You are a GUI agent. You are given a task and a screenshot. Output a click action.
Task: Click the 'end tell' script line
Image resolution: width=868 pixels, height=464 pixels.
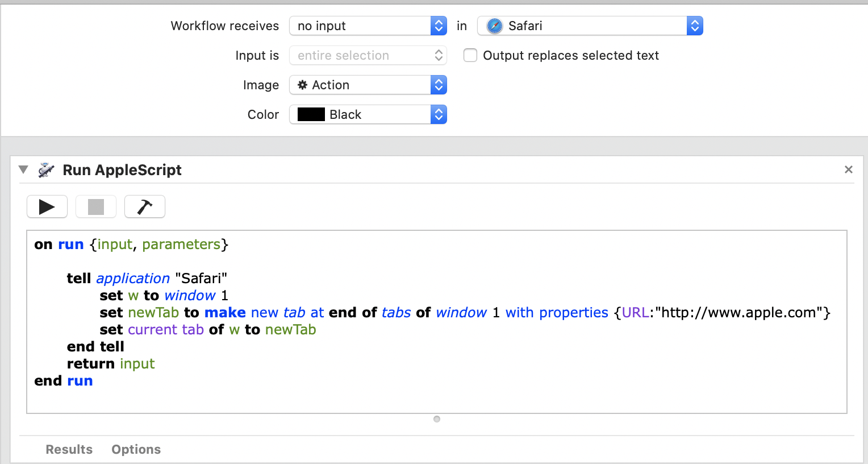[x=95, y=346]
